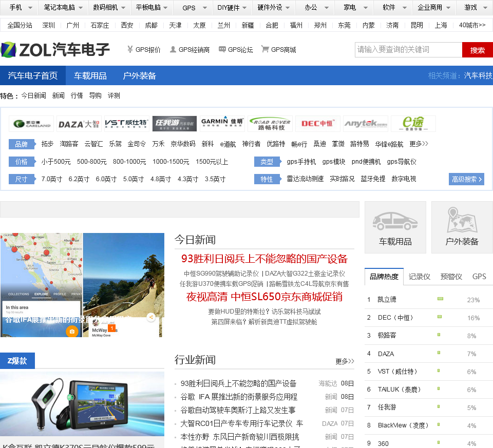The width and height of the screenshot is (493, 448).
Task: Click the VST威仕特 brand logo
Action: (127, 124)
